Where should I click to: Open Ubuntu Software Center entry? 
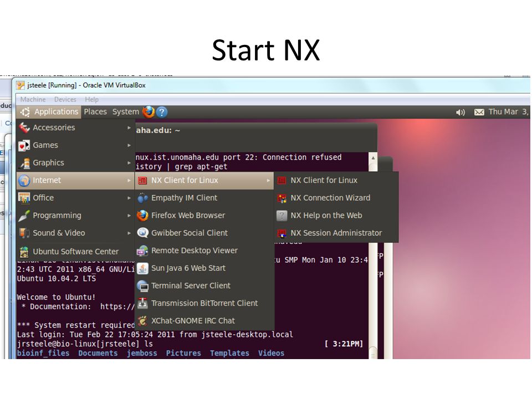tap(75, 252)
